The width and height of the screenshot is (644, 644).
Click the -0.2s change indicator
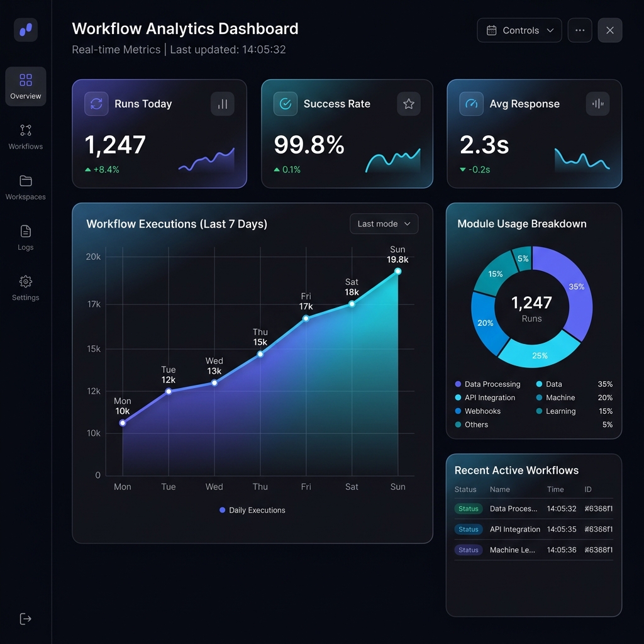(475, 169)
